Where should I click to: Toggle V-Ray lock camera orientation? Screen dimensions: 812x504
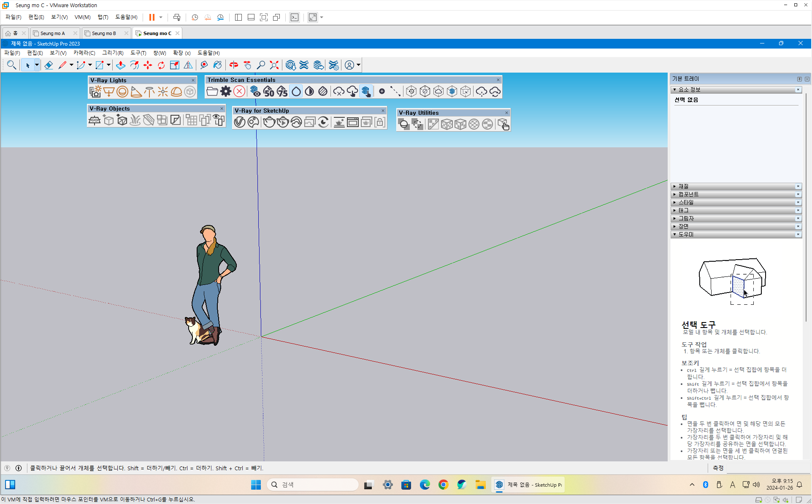pos(380,122)
